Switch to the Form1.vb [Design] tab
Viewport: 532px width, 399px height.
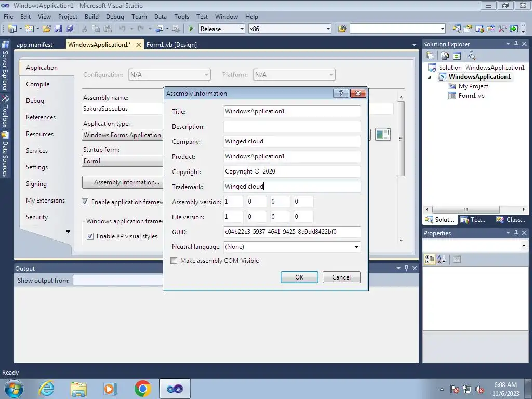point(171,45)
